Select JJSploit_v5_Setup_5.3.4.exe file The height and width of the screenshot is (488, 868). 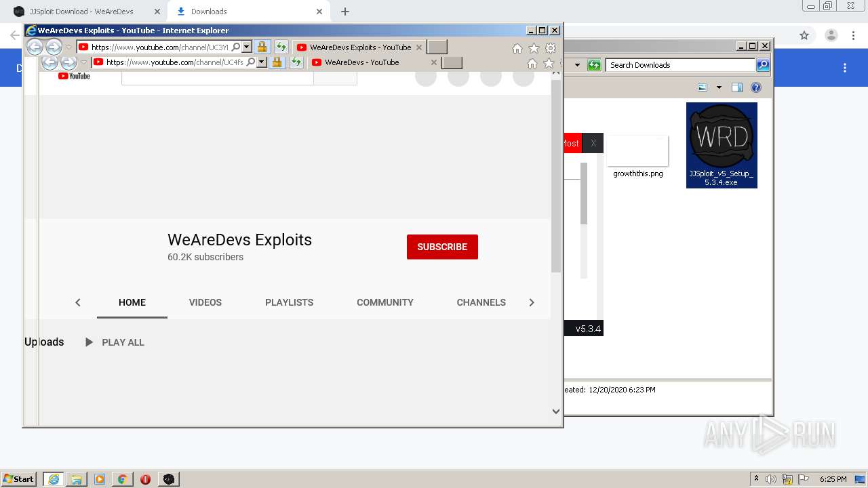tap(722, 145)
